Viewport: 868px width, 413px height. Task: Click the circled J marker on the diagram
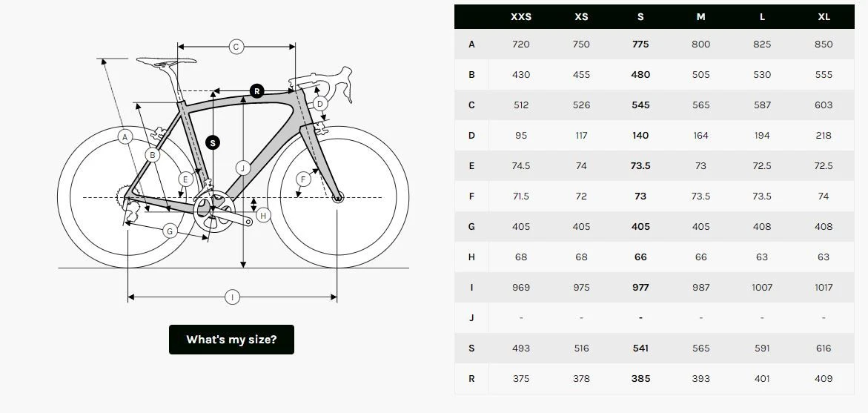click(x=242, y=168)
